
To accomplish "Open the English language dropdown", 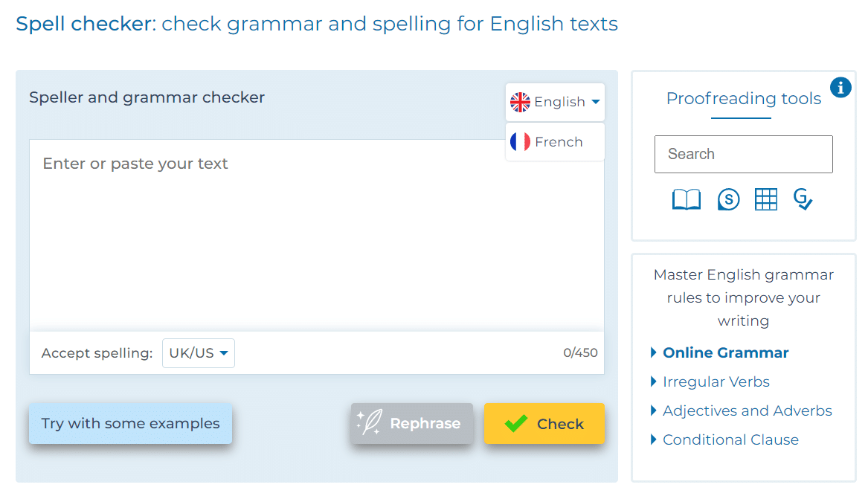I will point(555,101).
